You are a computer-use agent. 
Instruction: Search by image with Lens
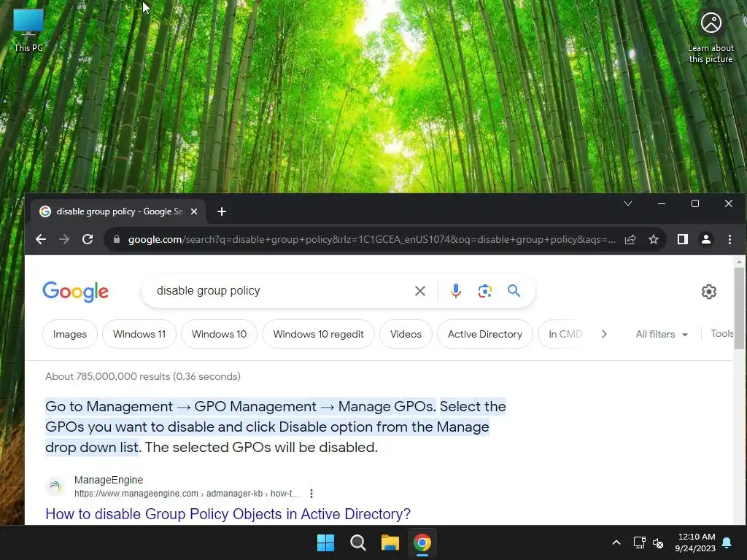pos(484,291)
